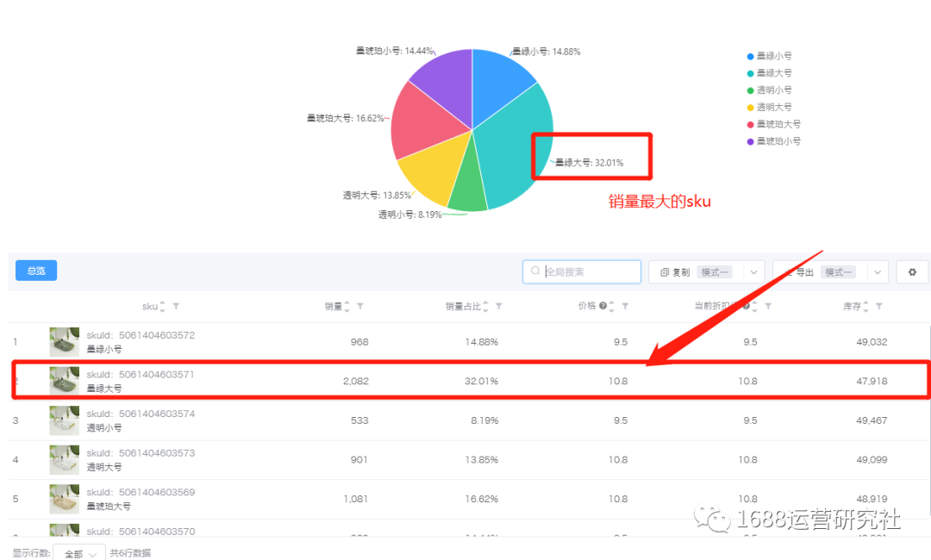Open the 模式一 dropdown beside 导出
This screenshot has width=931, height=560.
pyautogui.click(x=877, y=271)
